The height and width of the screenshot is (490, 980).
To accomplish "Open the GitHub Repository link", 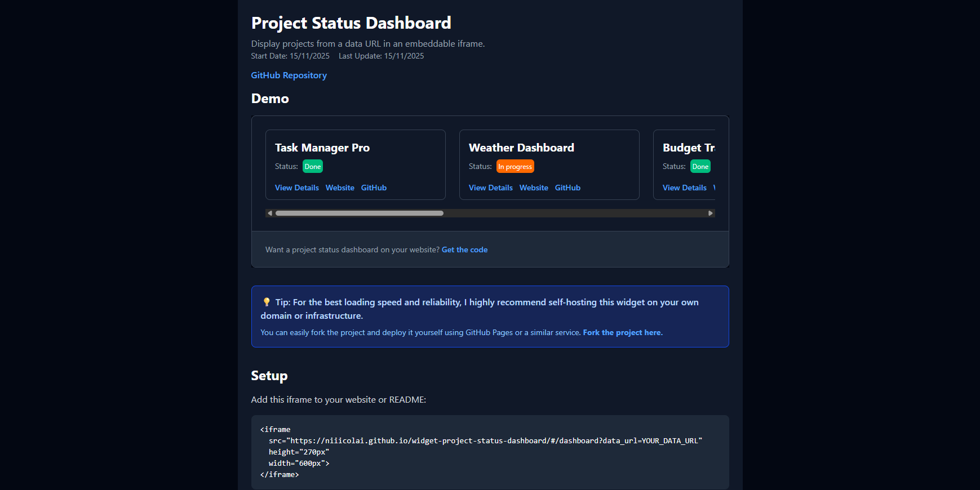I will click(x=289, y=75).
